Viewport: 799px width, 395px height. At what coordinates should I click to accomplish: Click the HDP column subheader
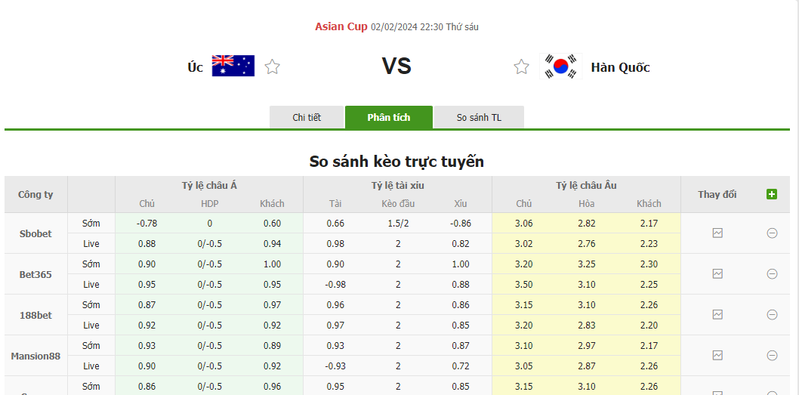click(x=209, y=204)
